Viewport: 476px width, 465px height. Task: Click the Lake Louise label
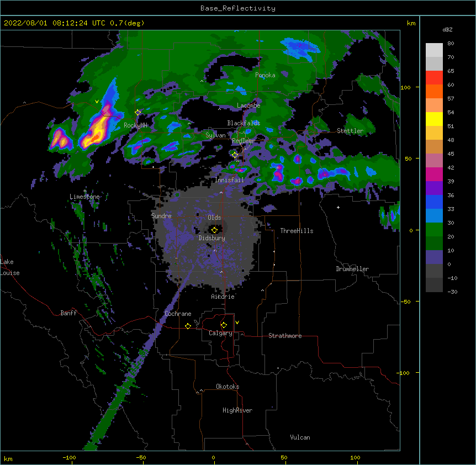click(10, 267)
